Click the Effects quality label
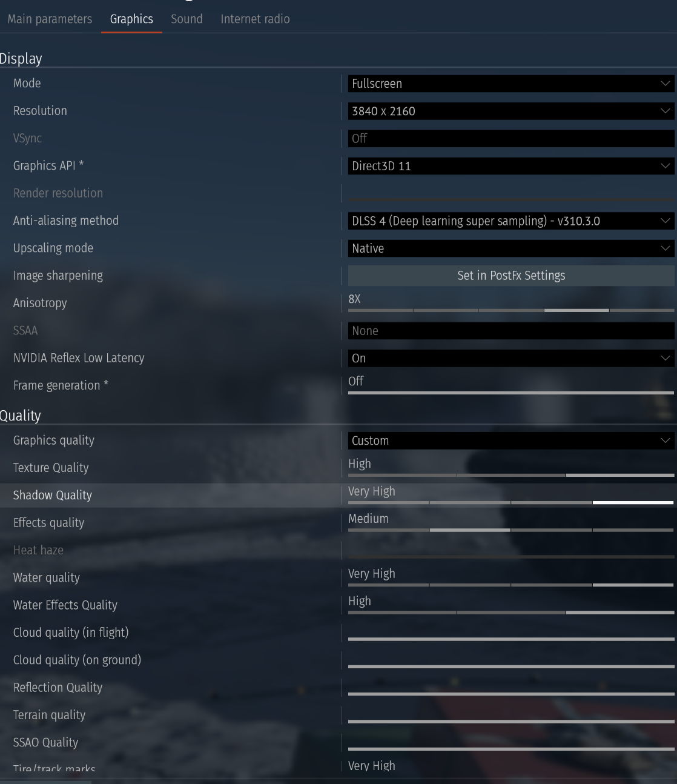This screenshot has height=784, width=677. click(x=48, y=523)
